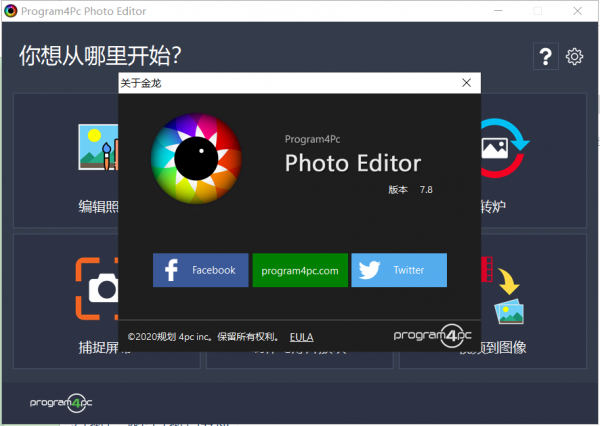Open the Facebook page button
Image resolution: width=600 pixels, height=426 pixels.
pos(201,270)
